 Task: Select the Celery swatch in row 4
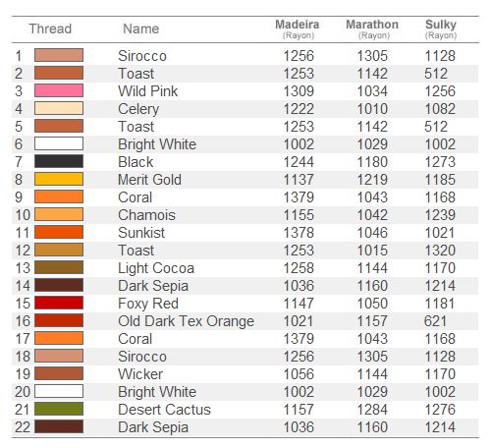[x=59, y=108]
